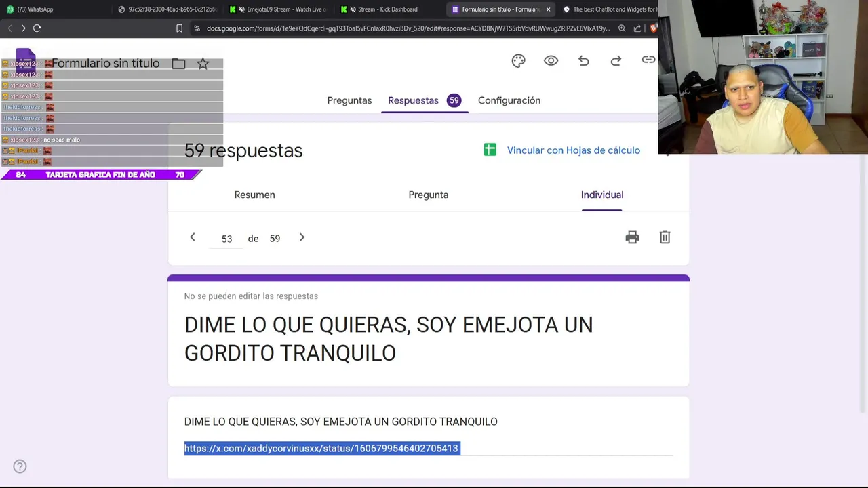
Task: Click the 59 respuestas heading
Action: click(243, 150)
